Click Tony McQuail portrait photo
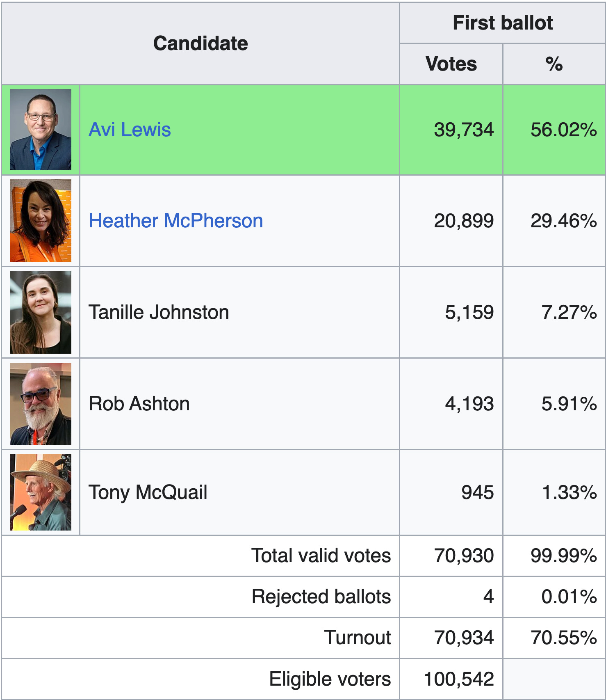The image size is (606, 700). [x=41, y=492]
